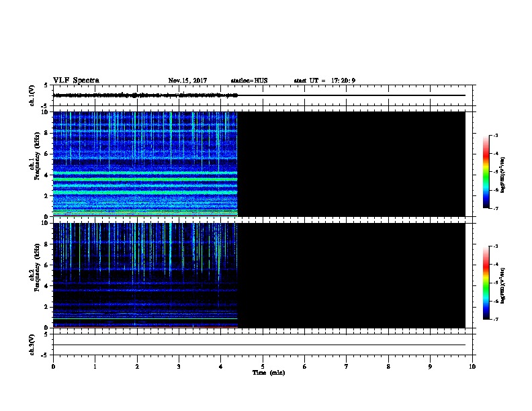
Task: Click the "5" tick on ch.1(V) axis
Action: click(46, 85)
